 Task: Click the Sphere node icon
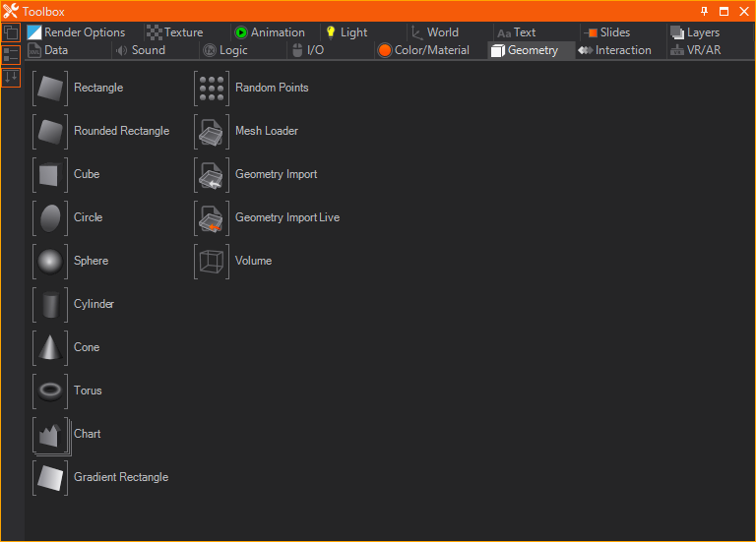(49, 261)
